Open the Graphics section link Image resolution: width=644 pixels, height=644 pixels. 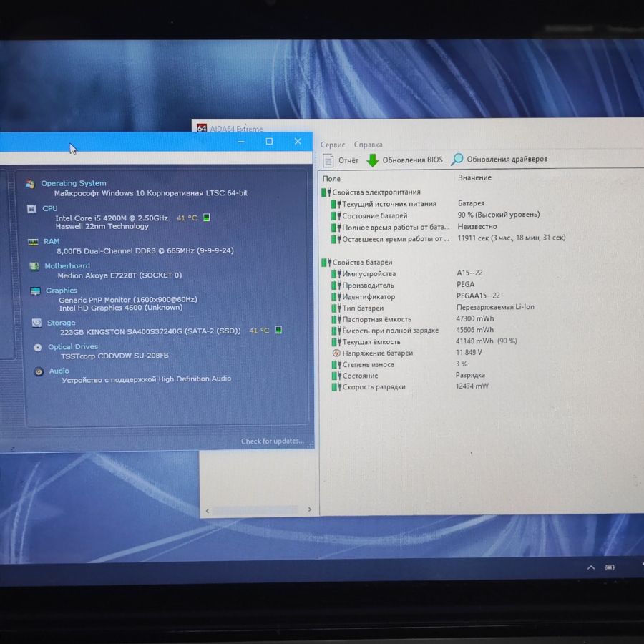pyautogui.click(x=62, y=291)
